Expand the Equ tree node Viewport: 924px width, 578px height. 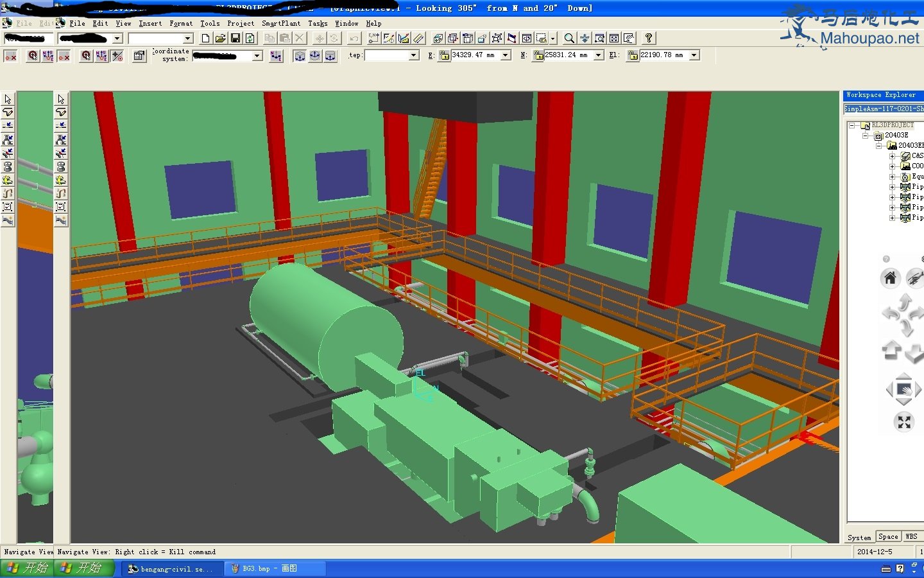893,177
